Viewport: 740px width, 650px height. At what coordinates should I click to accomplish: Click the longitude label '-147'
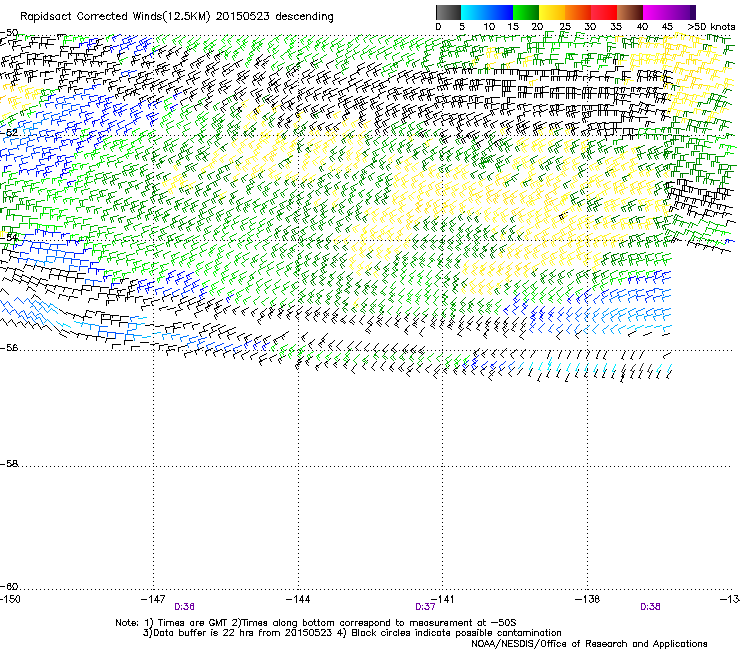[x=153, y=599]
